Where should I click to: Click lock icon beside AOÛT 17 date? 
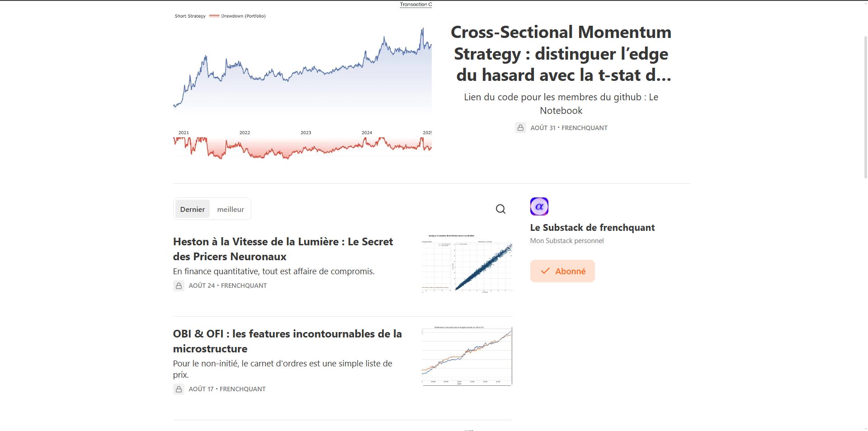point(179,389)
